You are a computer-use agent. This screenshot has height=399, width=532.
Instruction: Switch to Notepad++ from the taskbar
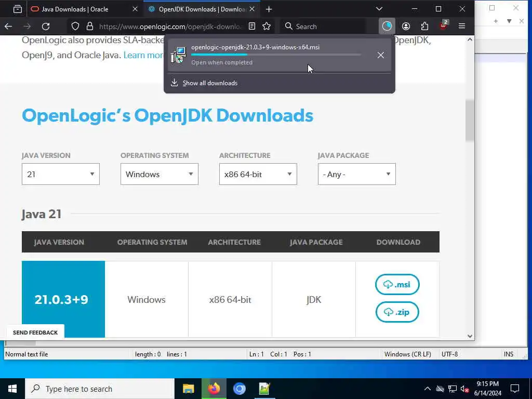tap(264, 389)
